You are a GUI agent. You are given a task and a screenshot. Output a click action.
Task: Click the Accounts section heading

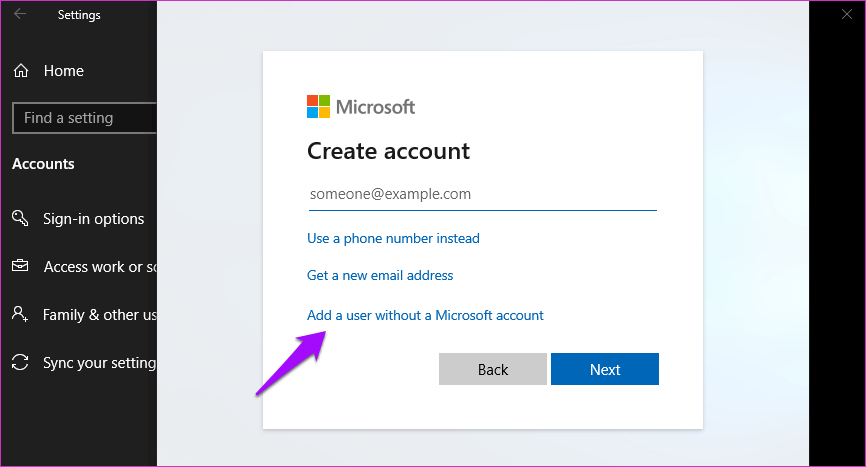43,164
